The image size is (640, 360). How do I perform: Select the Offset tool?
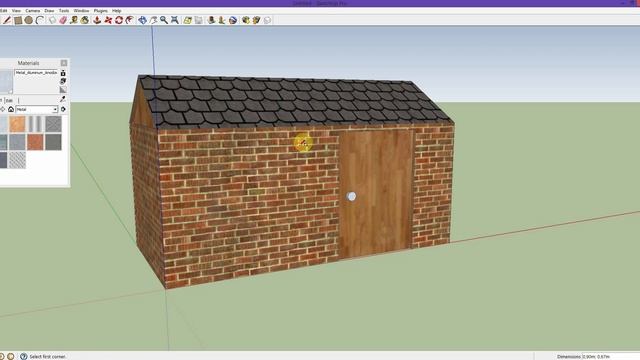click(130, 20)
